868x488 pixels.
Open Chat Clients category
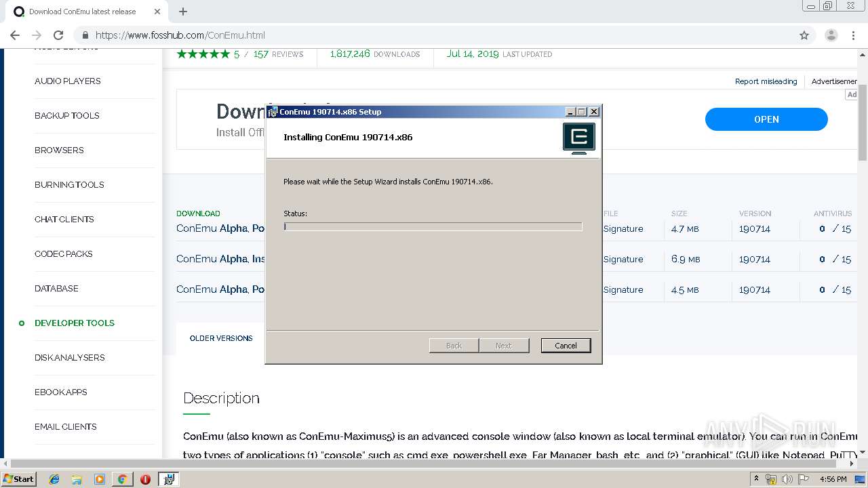click(x=64, y=219)
